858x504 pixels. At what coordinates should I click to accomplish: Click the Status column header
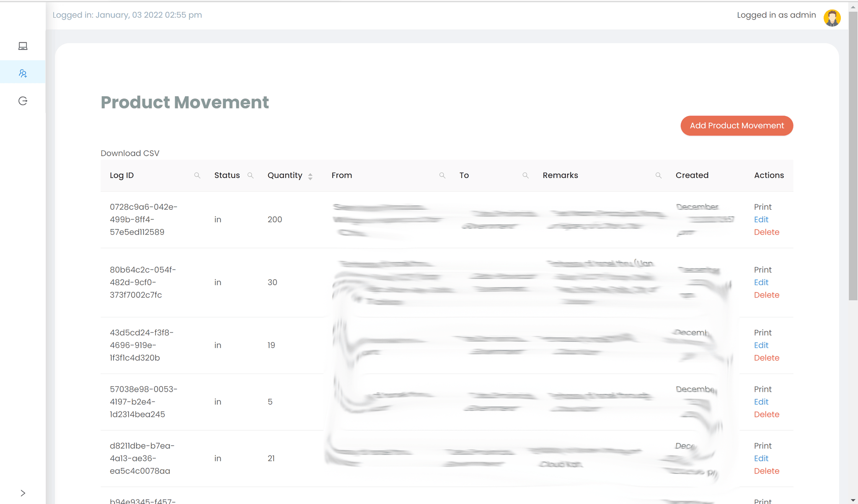pyautogui.click(x=227, y=175)
